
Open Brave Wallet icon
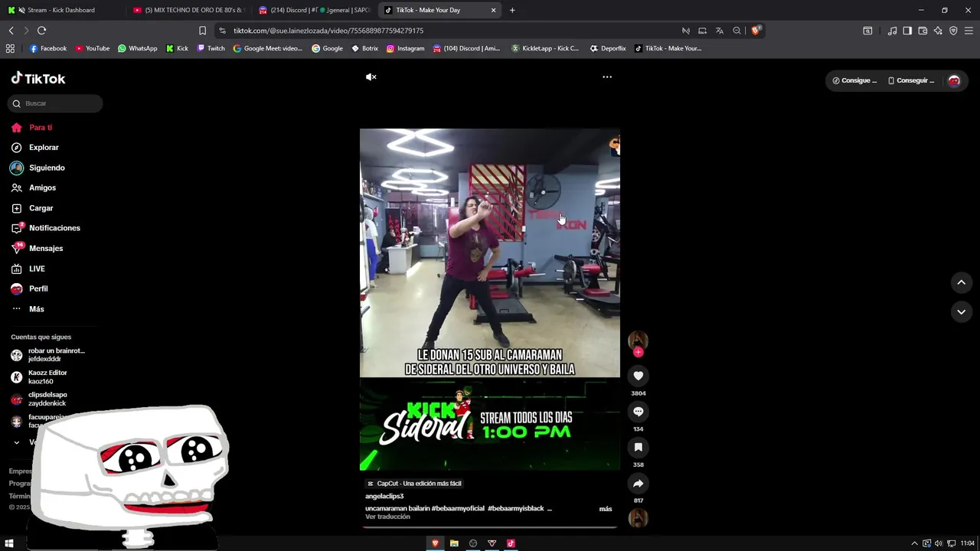(x=923, y=31)
